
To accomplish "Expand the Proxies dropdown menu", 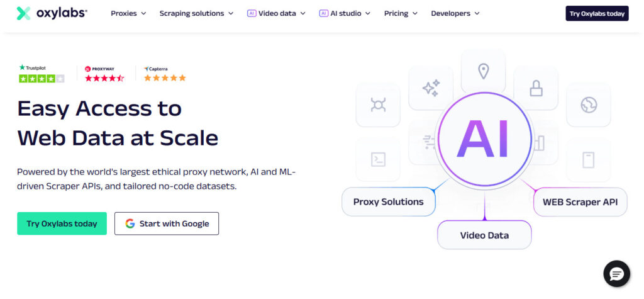I will pos(128,13).
